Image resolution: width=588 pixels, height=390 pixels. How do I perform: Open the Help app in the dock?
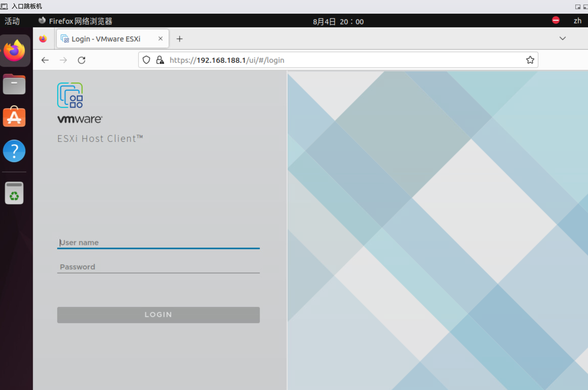14,151
